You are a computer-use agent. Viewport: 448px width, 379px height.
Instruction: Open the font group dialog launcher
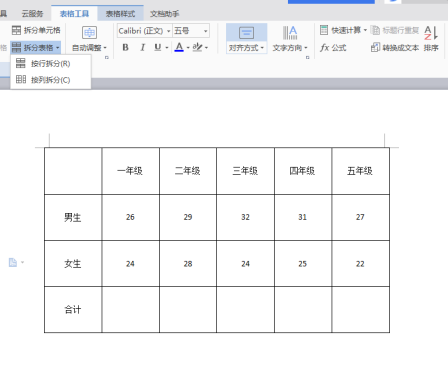pyautogui.click(x=107, y=58)
